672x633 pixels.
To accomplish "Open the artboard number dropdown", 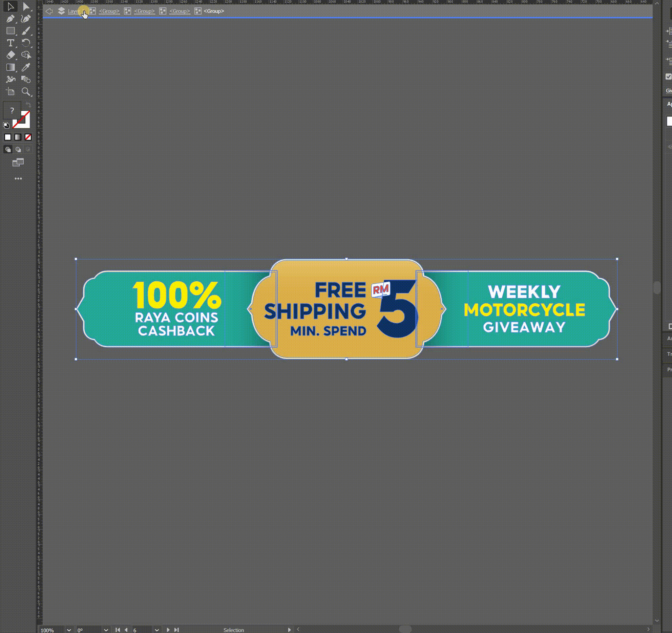I will click(157, 630).
